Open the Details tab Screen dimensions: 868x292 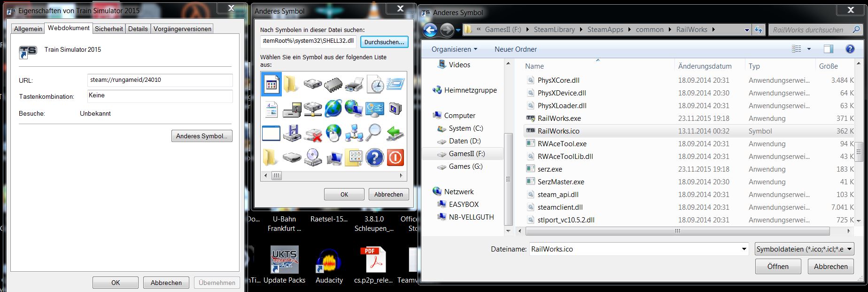138,29
